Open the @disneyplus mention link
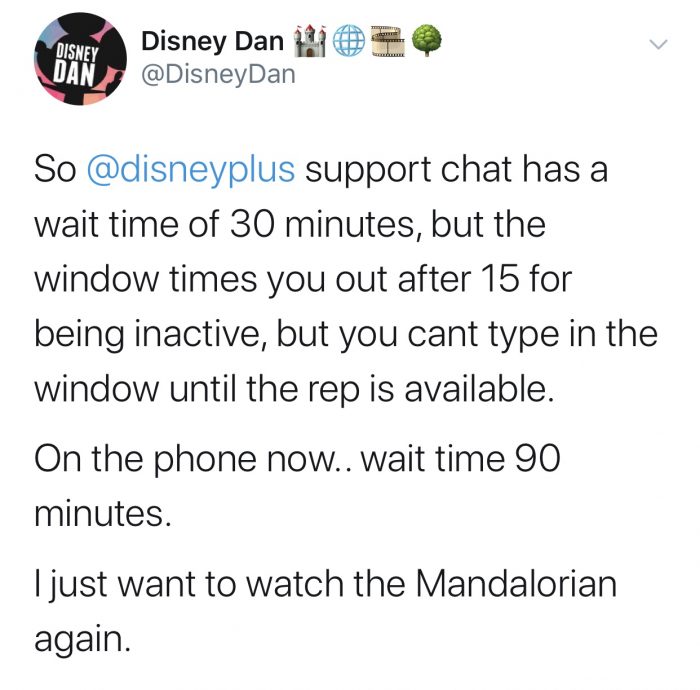The width and height of the screenshot is (700, 690). (x=191, y=170)
